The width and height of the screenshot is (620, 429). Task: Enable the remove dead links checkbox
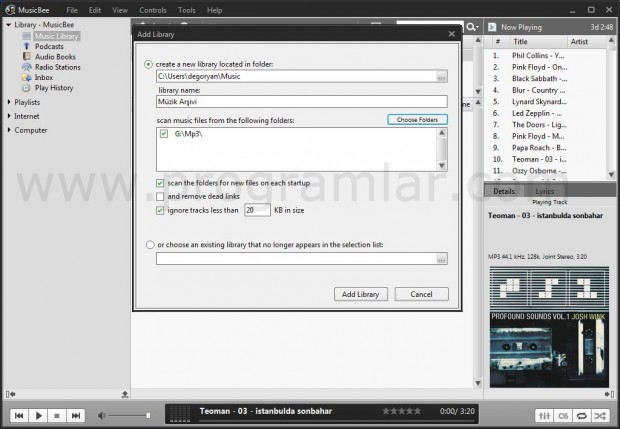click(161, 197)
